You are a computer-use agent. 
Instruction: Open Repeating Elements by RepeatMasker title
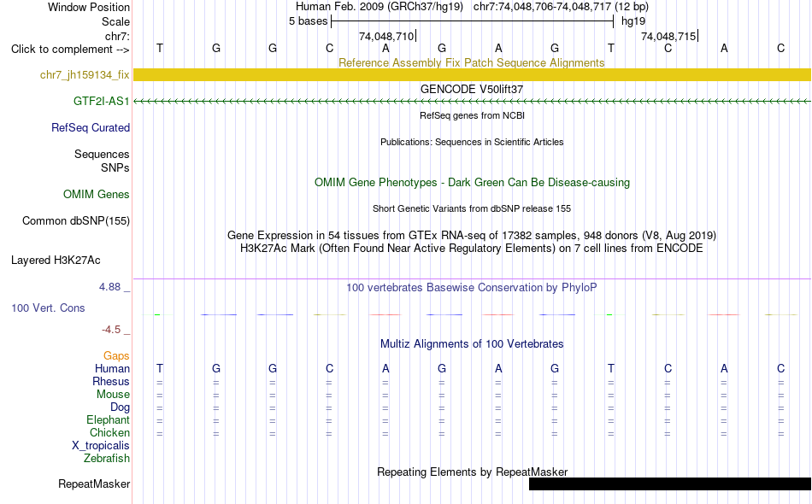click(473, 472)
